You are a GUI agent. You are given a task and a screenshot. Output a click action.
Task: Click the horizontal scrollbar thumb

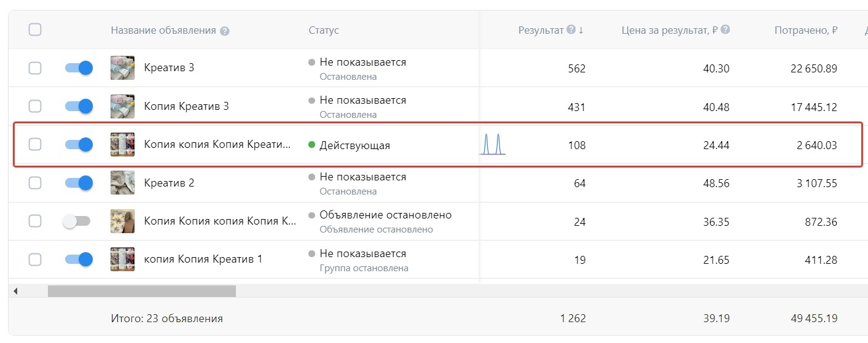click(x=142, y=291)
